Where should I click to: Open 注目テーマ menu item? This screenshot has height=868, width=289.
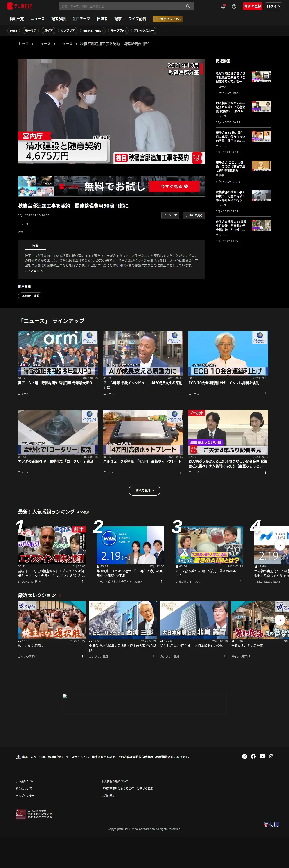(x=81, y=19)
